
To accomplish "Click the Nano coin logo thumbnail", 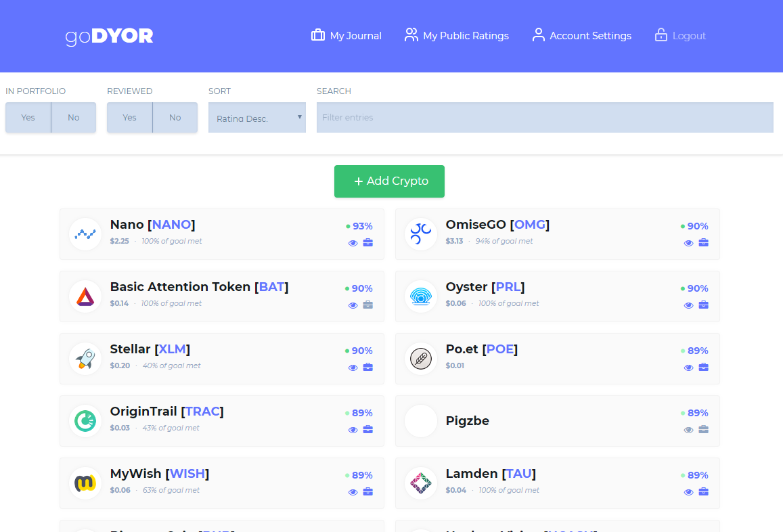I will [85, 234].
